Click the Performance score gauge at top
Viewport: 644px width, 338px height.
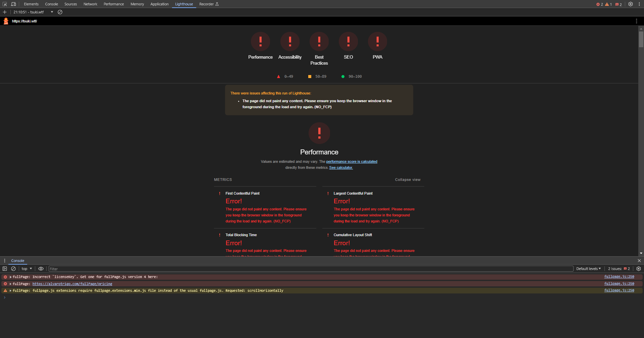pyautogui.click(x=260, y=42)
